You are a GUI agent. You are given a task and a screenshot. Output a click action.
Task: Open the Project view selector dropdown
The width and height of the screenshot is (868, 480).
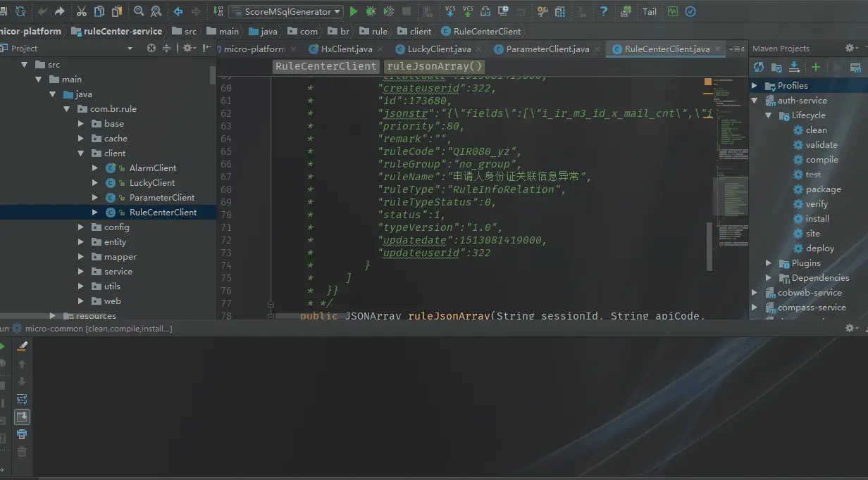click(130, 49)
